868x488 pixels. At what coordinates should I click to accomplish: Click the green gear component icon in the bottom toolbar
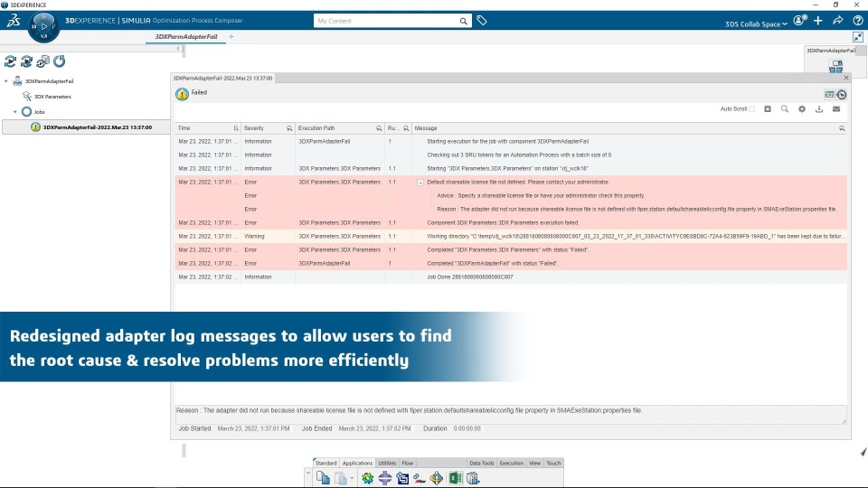point(368,478)
